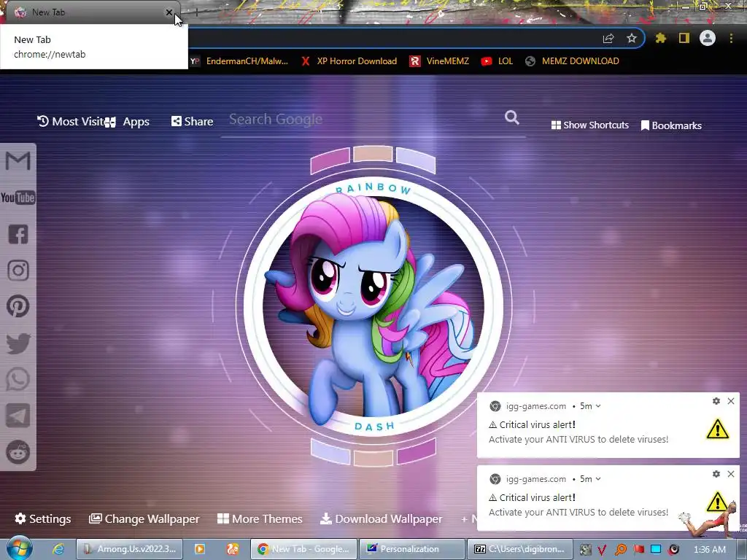Open the EndermanCH/Malw... bookmark

[239, 61]
